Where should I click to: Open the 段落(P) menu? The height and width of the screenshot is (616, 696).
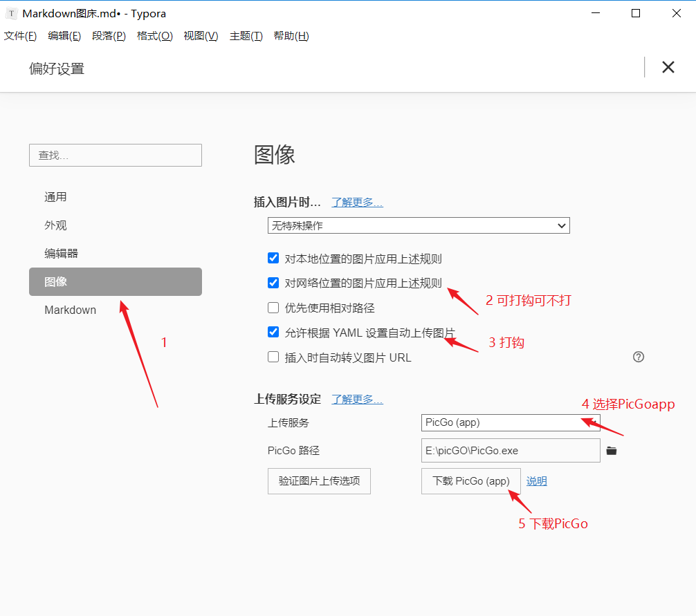(x=109, y=36)
